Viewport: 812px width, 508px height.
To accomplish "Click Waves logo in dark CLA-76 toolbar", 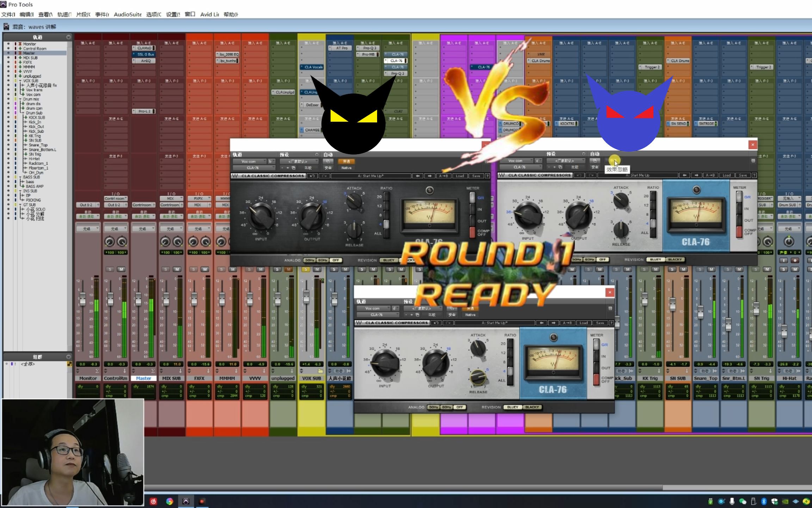I will coord(235,176).
